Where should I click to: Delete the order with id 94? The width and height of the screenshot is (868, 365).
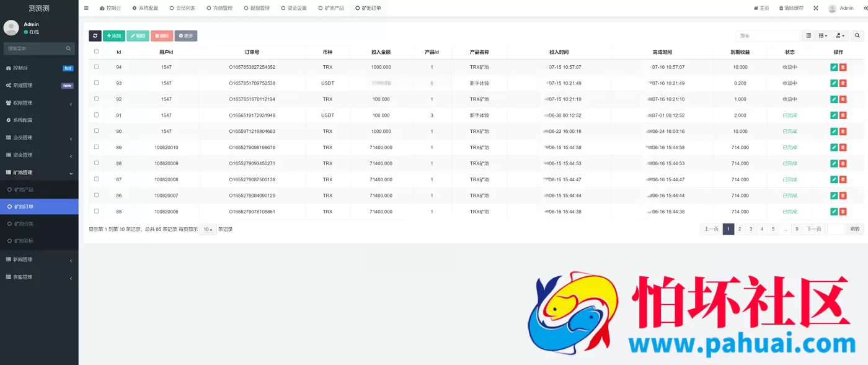pos(843,67)
